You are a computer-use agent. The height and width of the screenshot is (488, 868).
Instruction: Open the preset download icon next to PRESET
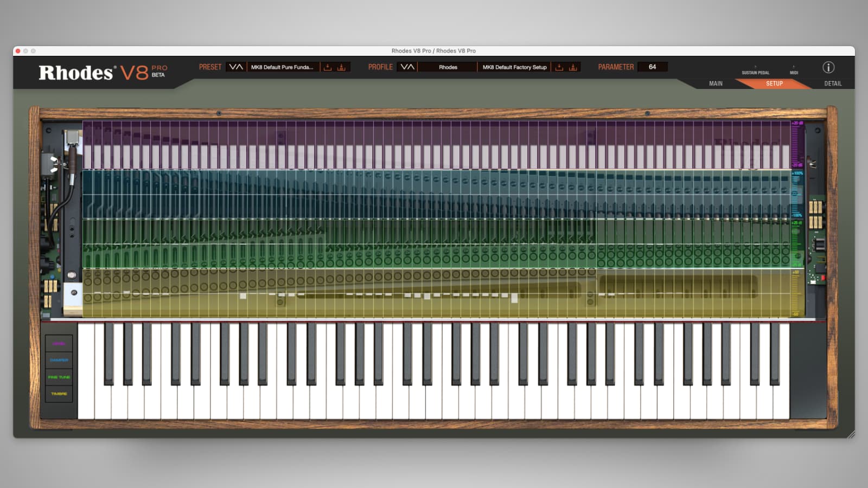click(x=327, y=67)
